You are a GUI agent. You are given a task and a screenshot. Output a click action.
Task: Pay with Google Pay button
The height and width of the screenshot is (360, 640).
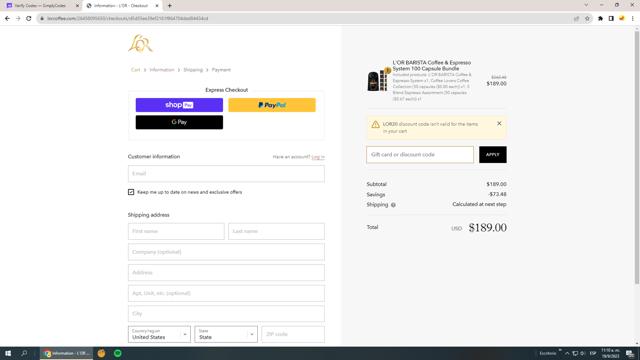coord(179,122)
